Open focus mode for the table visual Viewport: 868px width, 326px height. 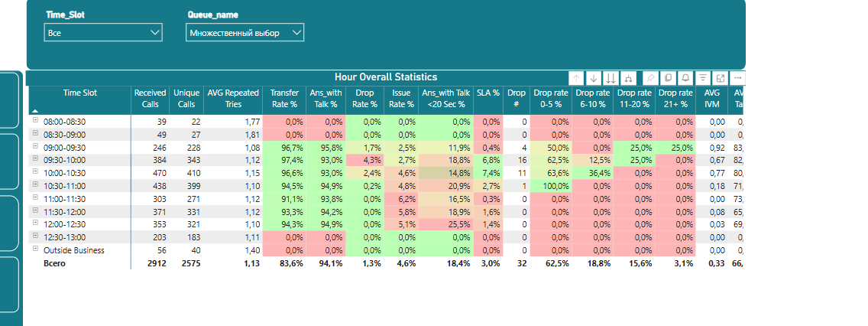721,78
